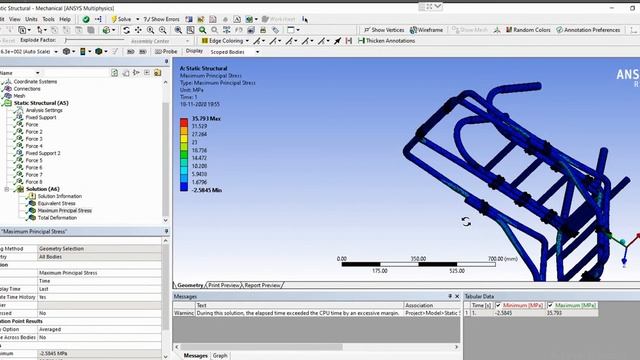
Task: Select the Messages bottom tab
Action: 196,356
